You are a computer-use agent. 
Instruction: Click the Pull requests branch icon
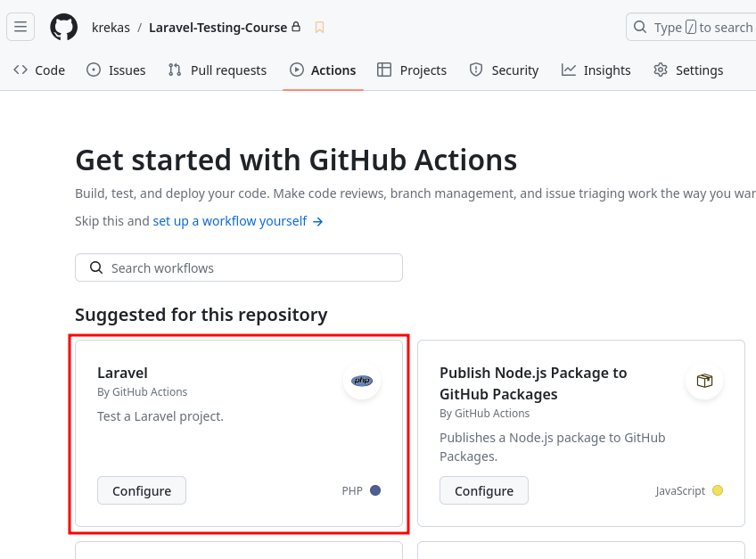pos(175,70)
